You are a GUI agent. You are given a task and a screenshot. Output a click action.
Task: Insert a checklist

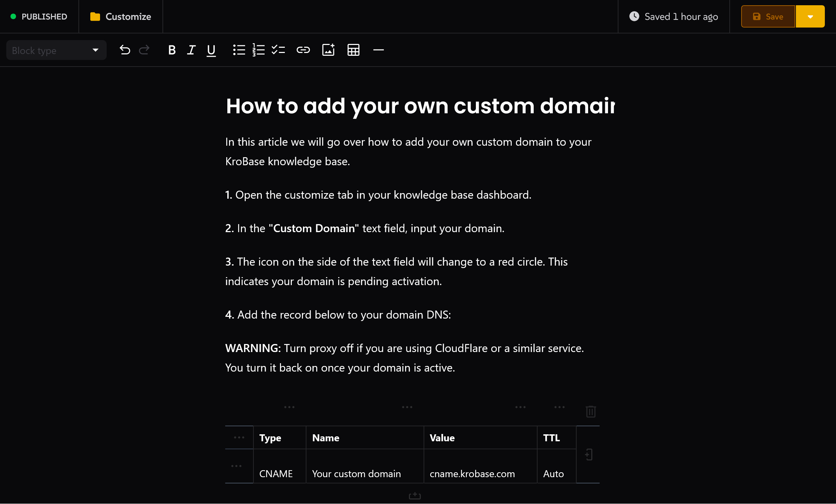(x=278, y=50)
